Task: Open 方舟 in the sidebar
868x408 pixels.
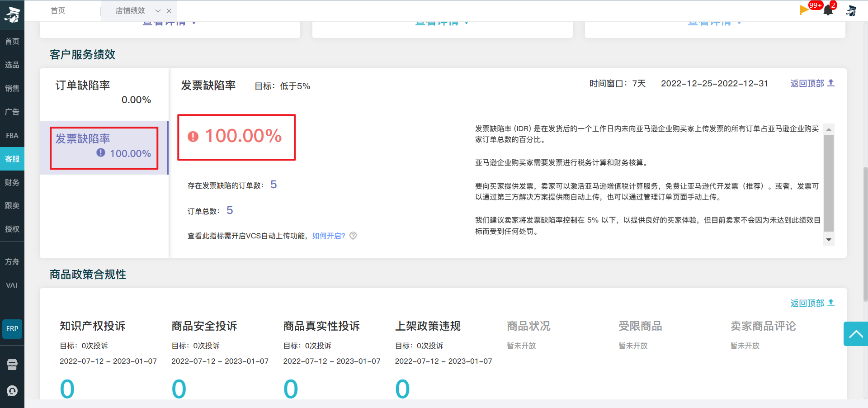Action: pyautogui.click(x=12, y=262)
